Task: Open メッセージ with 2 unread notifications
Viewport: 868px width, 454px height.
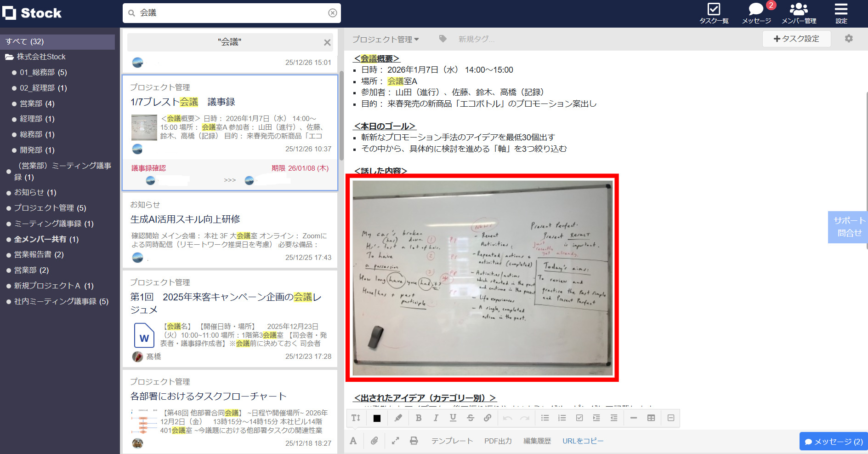Action: click(755, 12)
